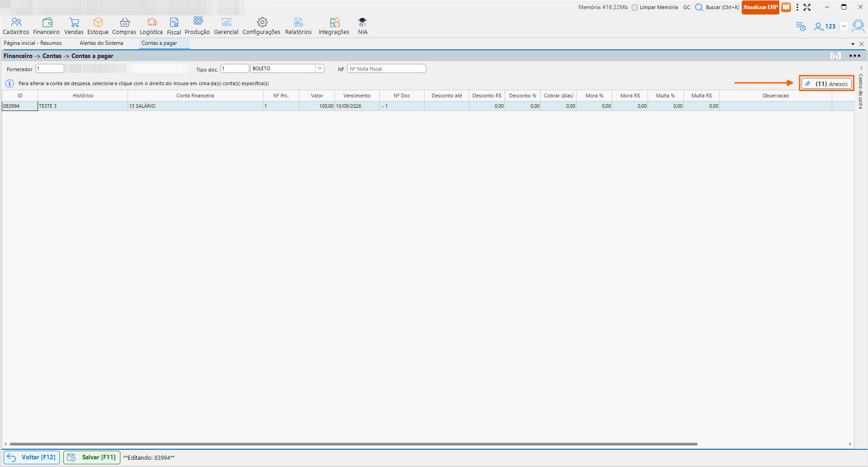Click the scrollbar right arrow
The height and width of the screenshot is (467, 868).
coord(850,444)
